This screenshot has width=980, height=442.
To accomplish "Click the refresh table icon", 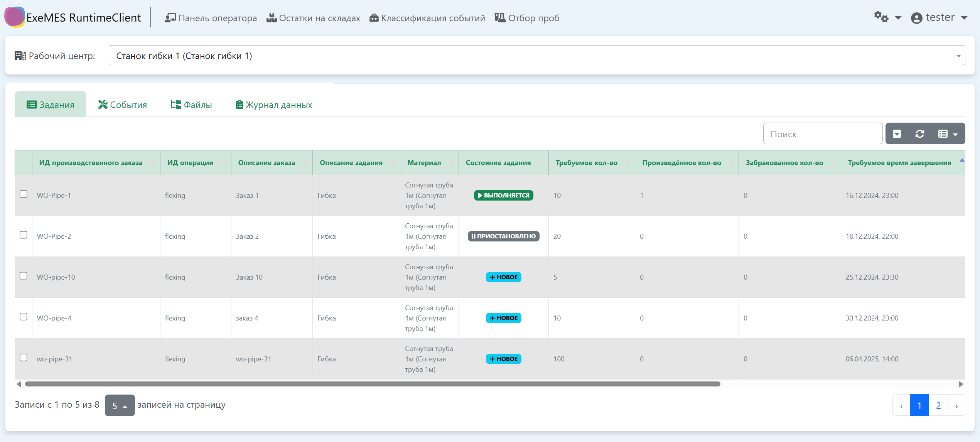I will click(920, 134).
